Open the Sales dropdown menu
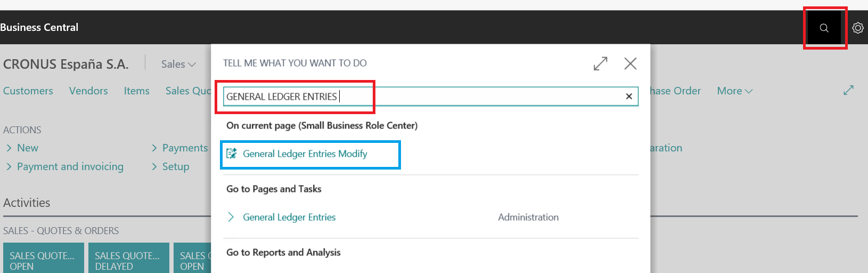 click(x=178, y=64)
